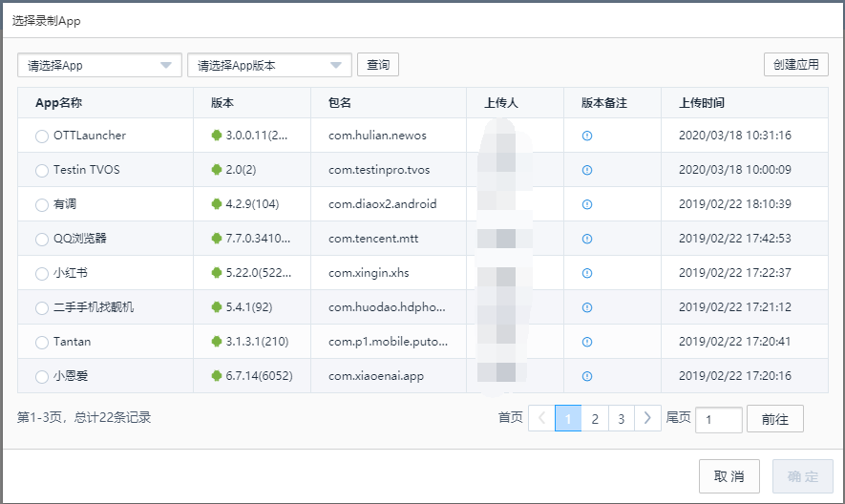The height and width of the screenshot is (504, 845).
Task: Open version note icon for QQ浏览器
Action: tap(587, 239)
